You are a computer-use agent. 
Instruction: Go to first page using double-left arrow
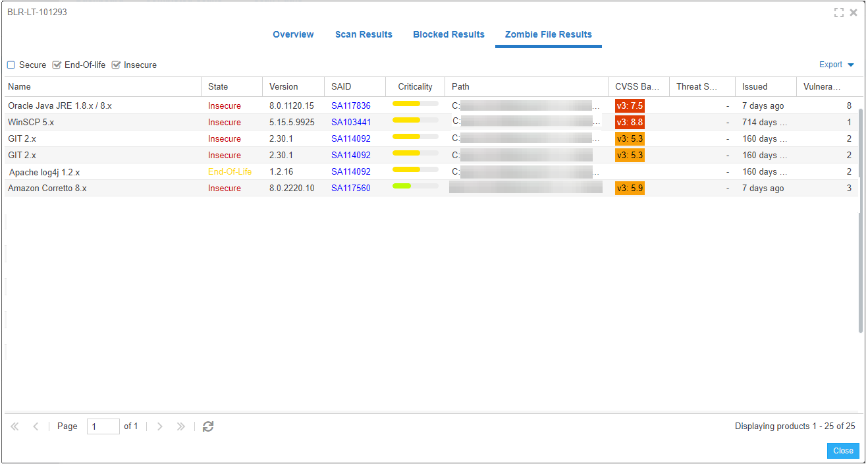click(x=14, y=426)
